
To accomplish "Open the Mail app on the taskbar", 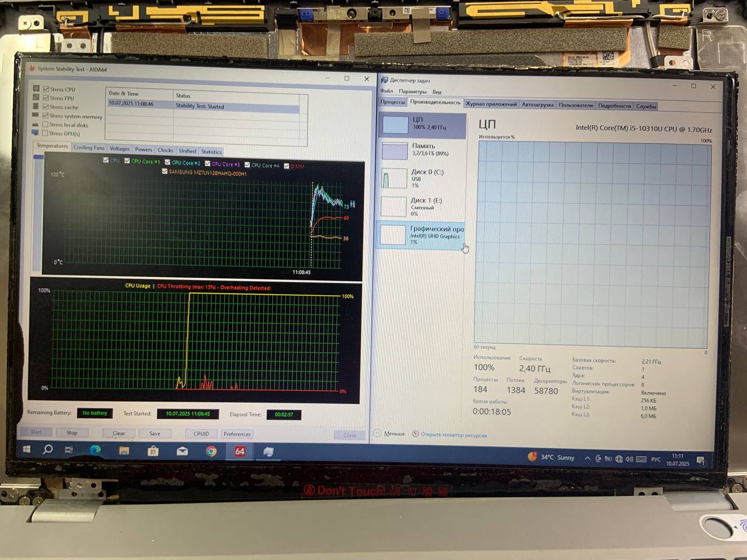I will (182, 451).
